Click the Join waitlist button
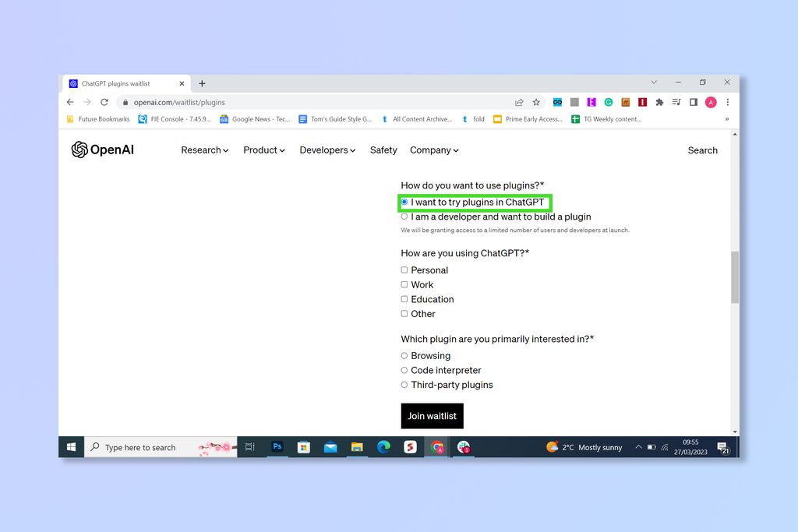 pyautogui.click(x=432, y=416)
